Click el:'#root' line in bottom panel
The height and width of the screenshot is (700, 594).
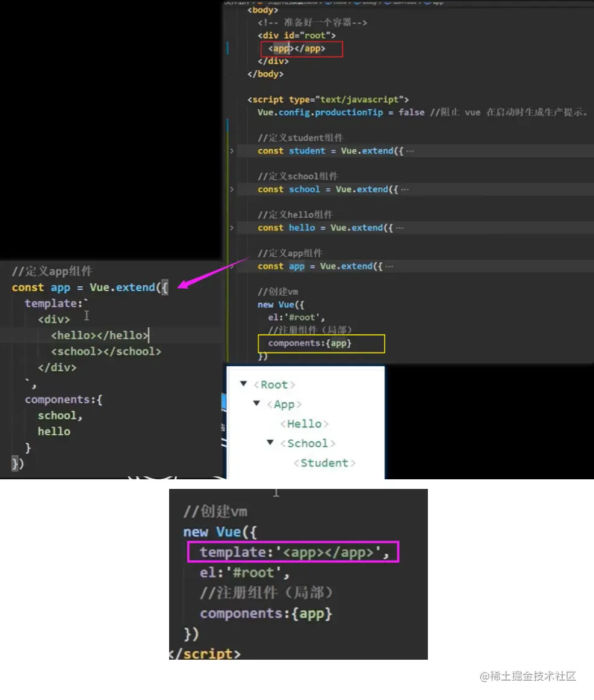(x=245, y=573)
